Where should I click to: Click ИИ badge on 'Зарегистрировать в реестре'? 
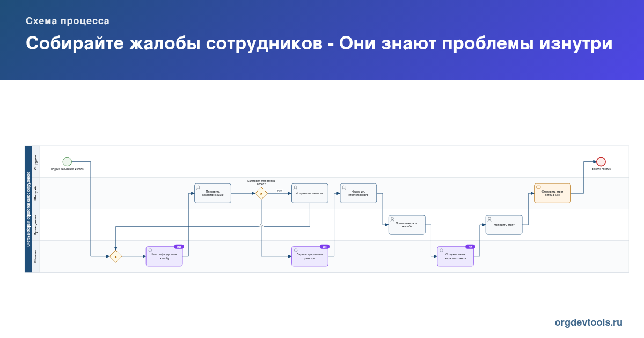point(324,247)
